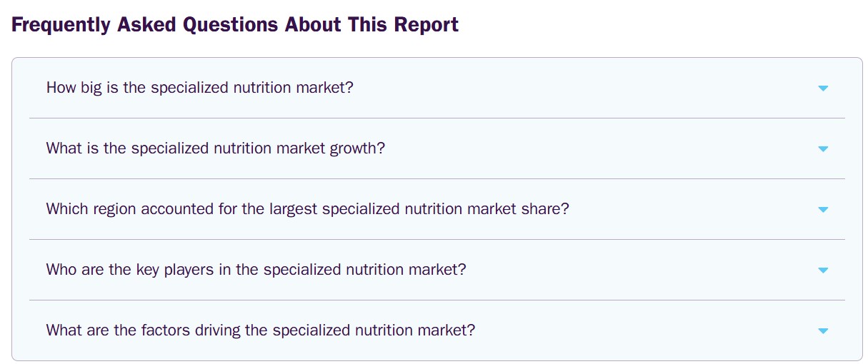868x364 pixels.
Task: Click the blue caret for market growth question
Action: [x=823, y=149]
